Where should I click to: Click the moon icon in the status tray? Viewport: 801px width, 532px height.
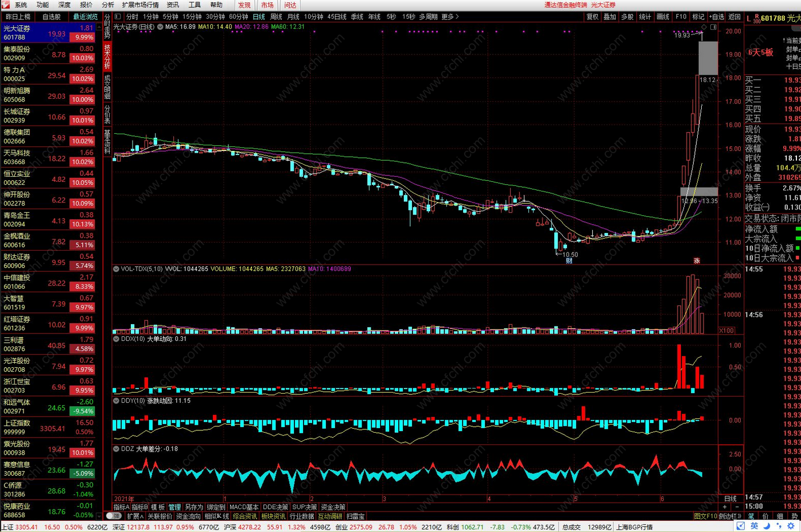[767, 526]
